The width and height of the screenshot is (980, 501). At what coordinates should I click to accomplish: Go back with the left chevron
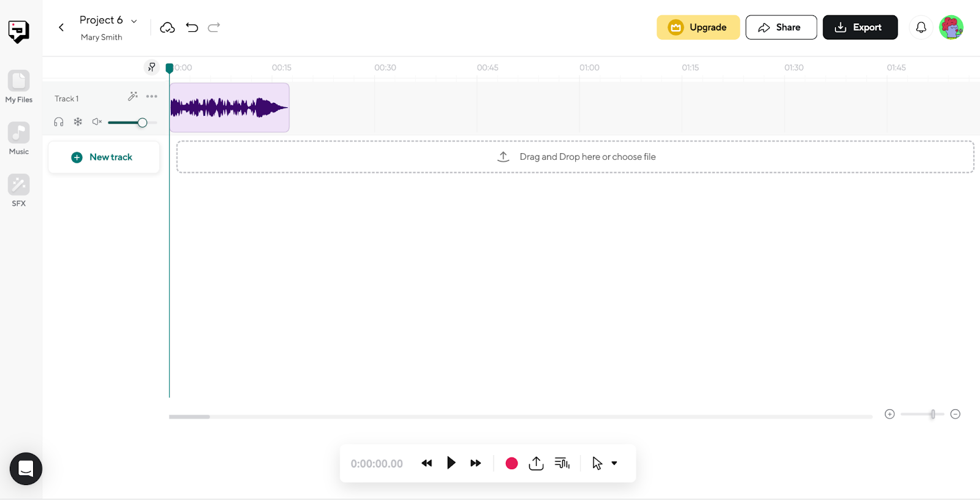pyautogui.click(x=61, y=27)
